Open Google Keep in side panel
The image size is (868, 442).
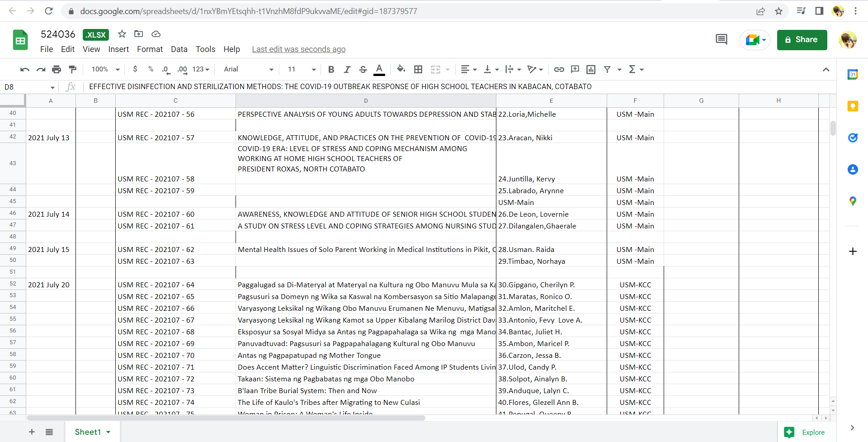[853, 106]
